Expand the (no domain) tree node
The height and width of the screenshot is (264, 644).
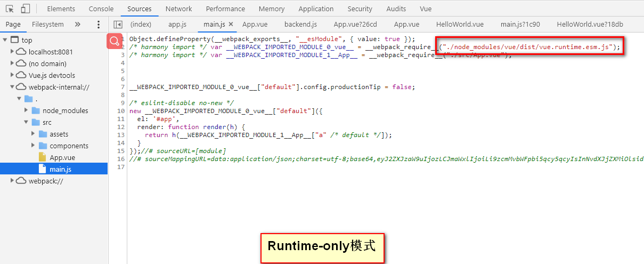[x=12, y=63]
